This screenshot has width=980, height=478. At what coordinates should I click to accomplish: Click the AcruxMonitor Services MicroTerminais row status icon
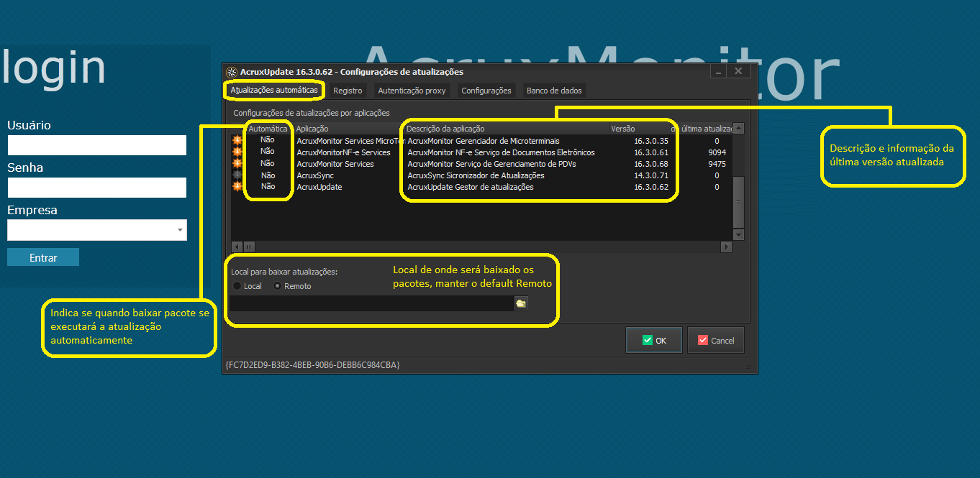point(237,140)
